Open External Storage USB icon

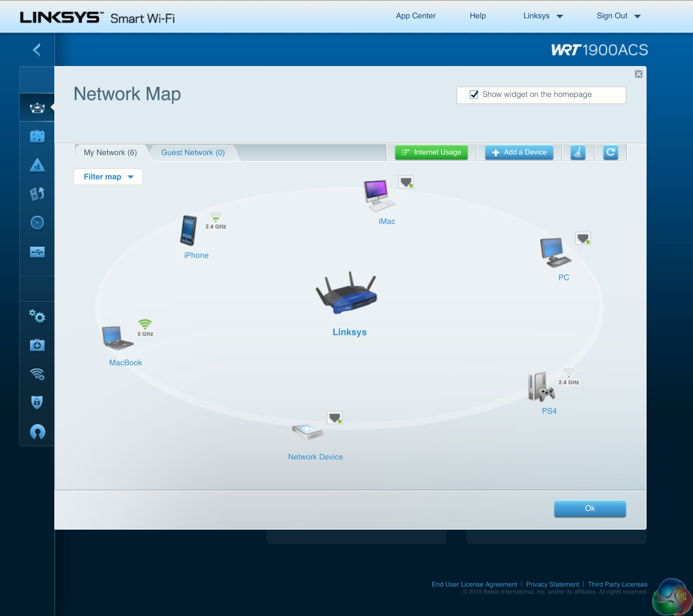(37, 252)
